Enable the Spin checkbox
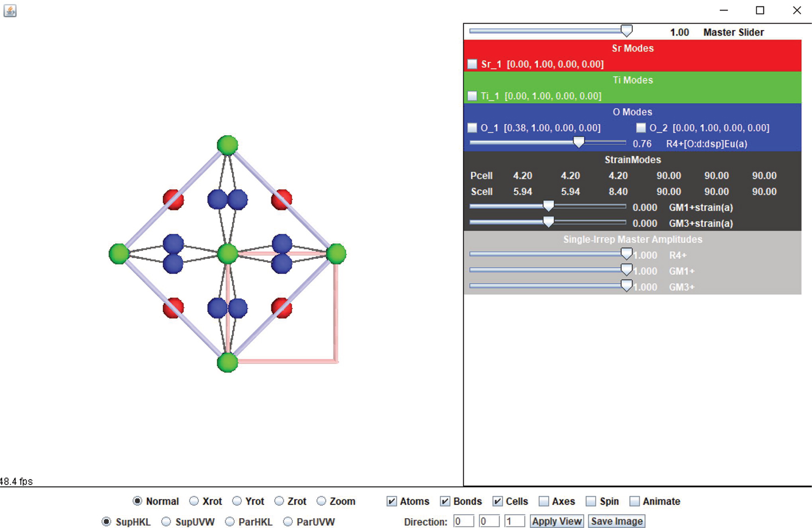This screenshot has width=812, height=528. tap(591, 501)
